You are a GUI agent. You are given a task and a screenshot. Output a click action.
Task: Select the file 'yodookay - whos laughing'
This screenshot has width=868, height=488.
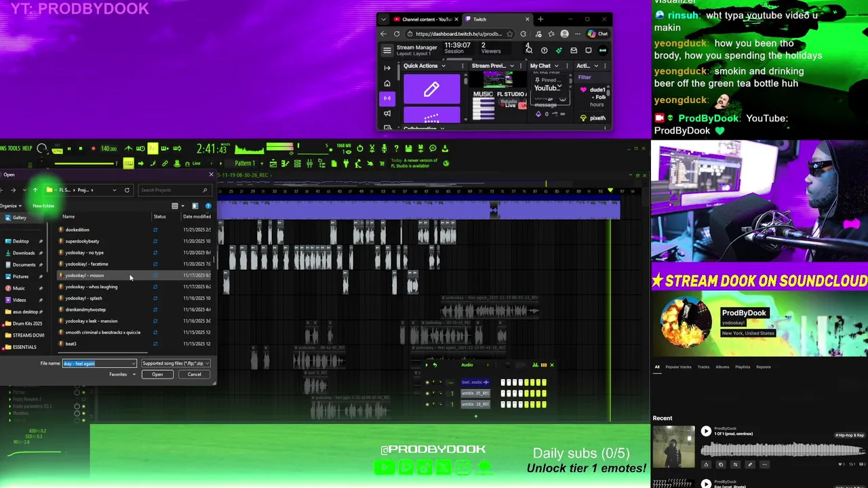pyautogui.click(x=92, y=287)
